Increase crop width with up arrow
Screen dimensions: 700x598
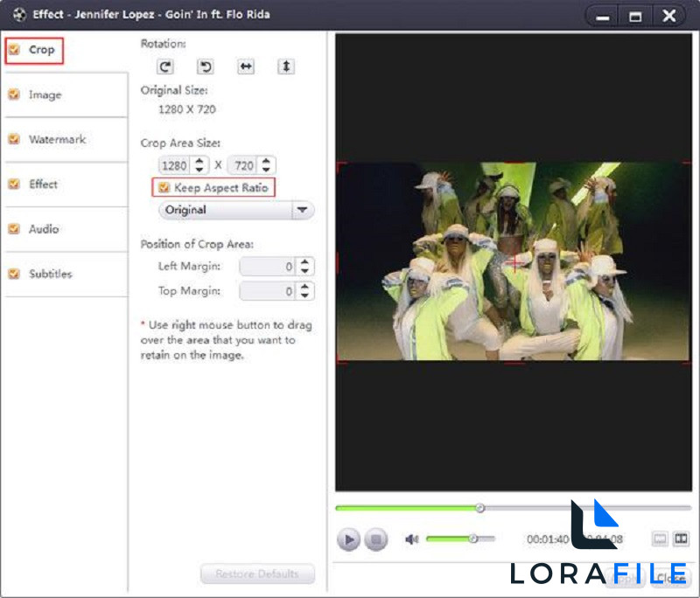coord(199,161)
